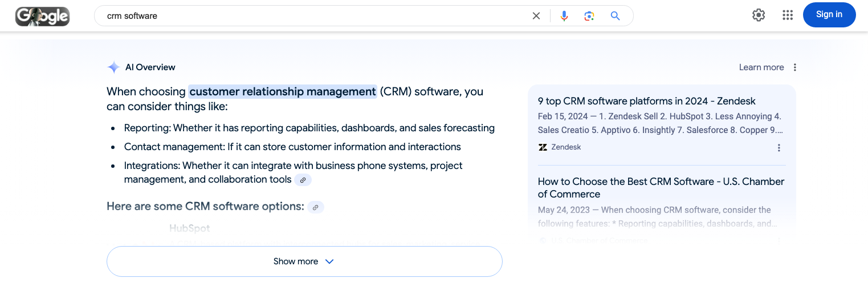Image resolution: width=868 pixels, height=290 pixels.
Task: Click the Feb 15, 2024 snippet text
Action: coord(661,123)
